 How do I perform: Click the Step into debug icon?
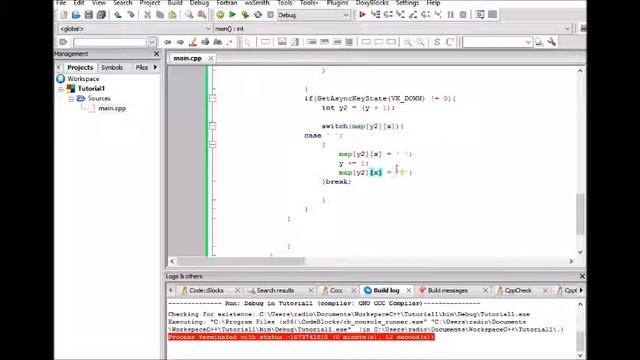(400, 15)
